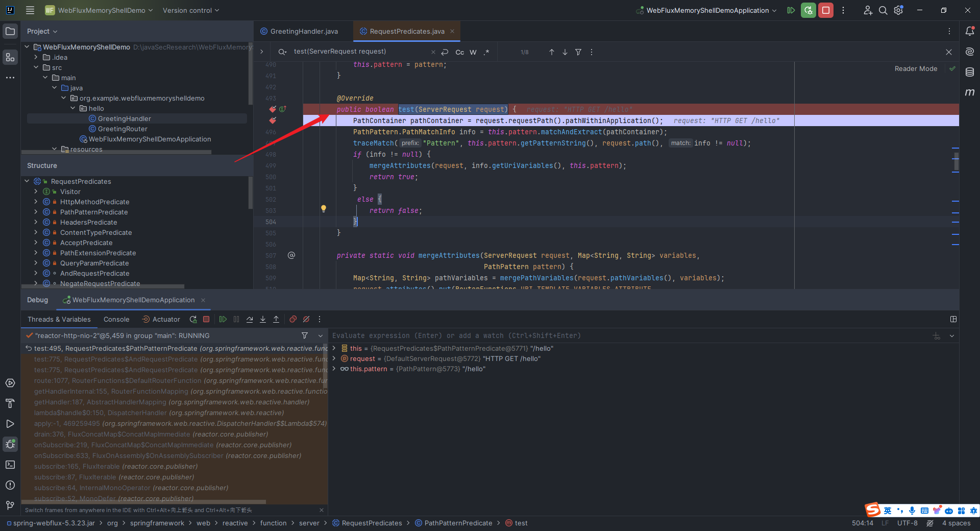Open the Database tool window

pyautogui.click(x=970, y=72)
